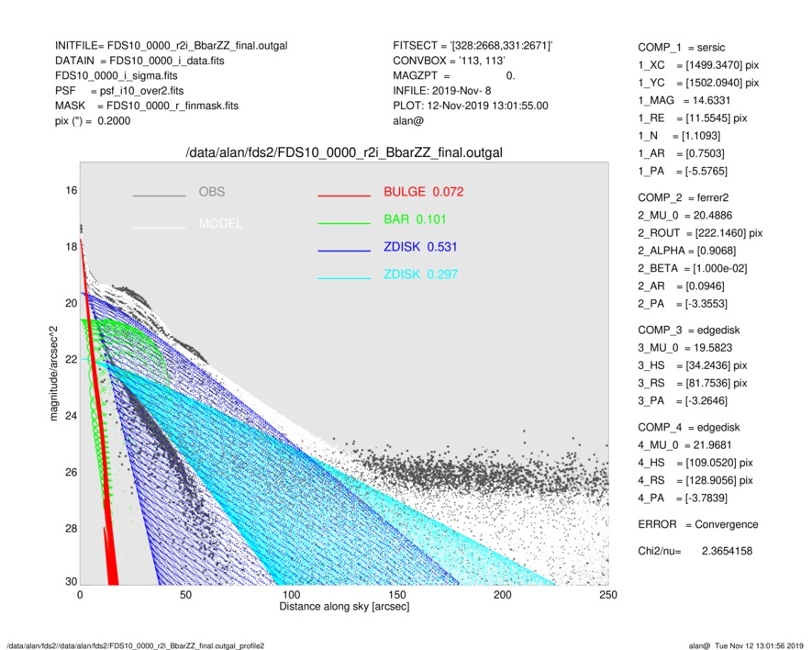Select the y-axis tick label 26
This screenshot has height=650, width=812.
72,472
